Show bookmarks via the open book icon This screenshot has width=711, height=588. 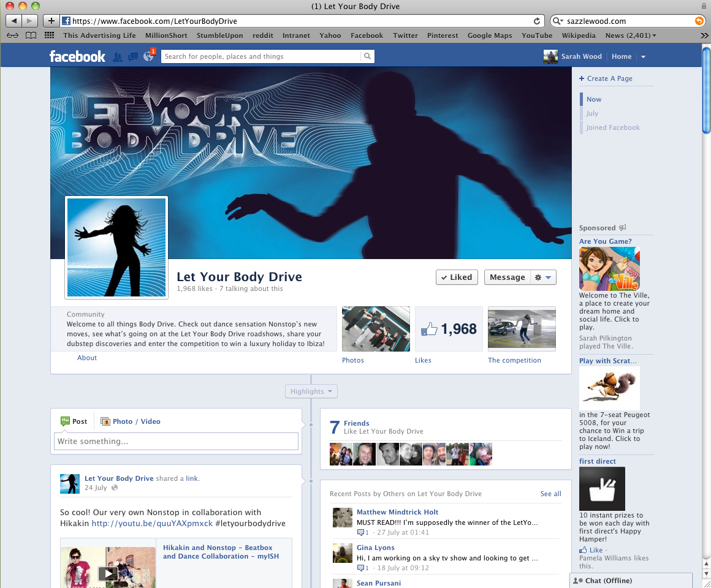(x=31, y=36)
